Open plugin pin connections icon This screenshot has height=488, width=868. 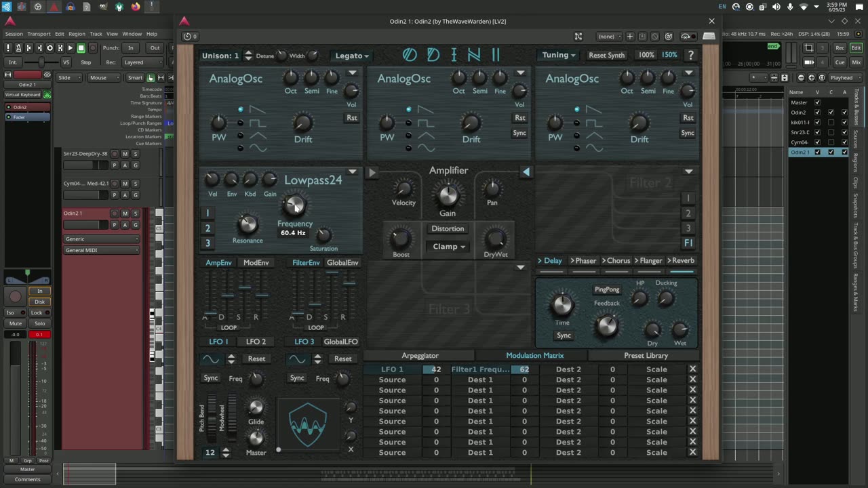click(x=578, y=37)
